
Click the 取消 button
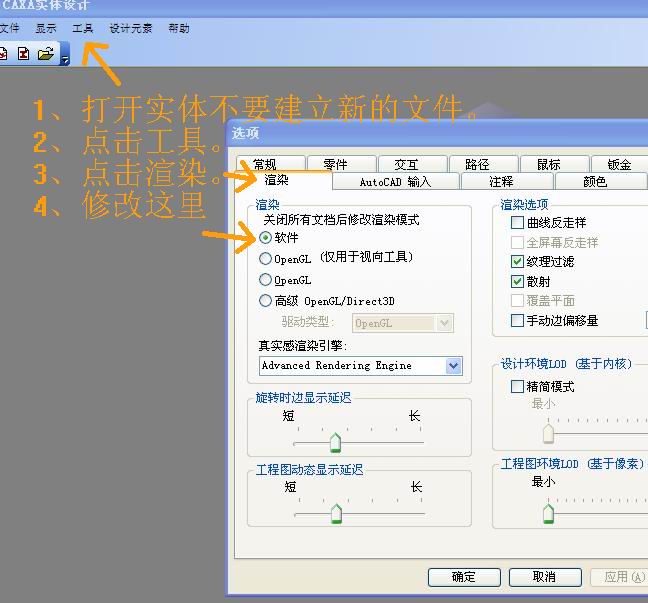[x=545, y=577]
